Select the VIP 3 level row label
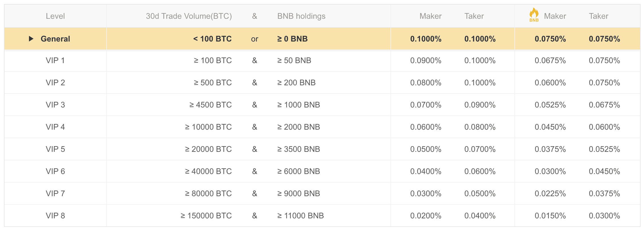Image resolution: width=644 pixels, height=236 pixels. (55, 105)
